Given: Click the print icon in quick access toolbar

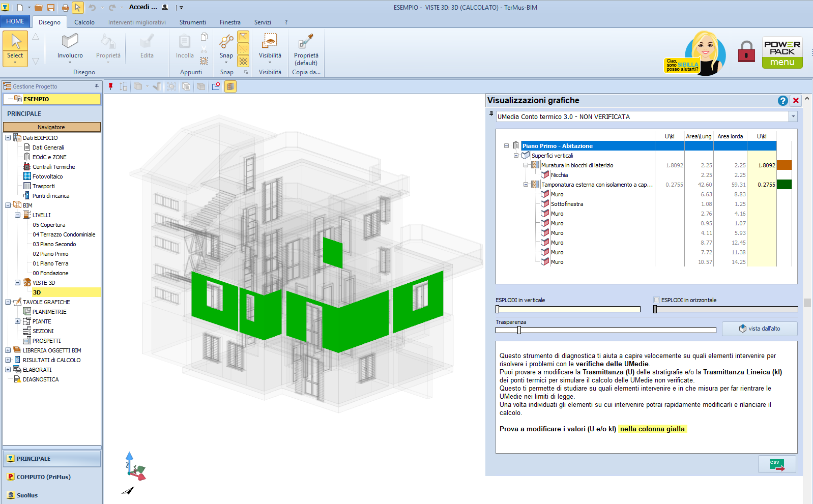Looking at the screenshot, I should pyautogui.click(x=65, y=8).
